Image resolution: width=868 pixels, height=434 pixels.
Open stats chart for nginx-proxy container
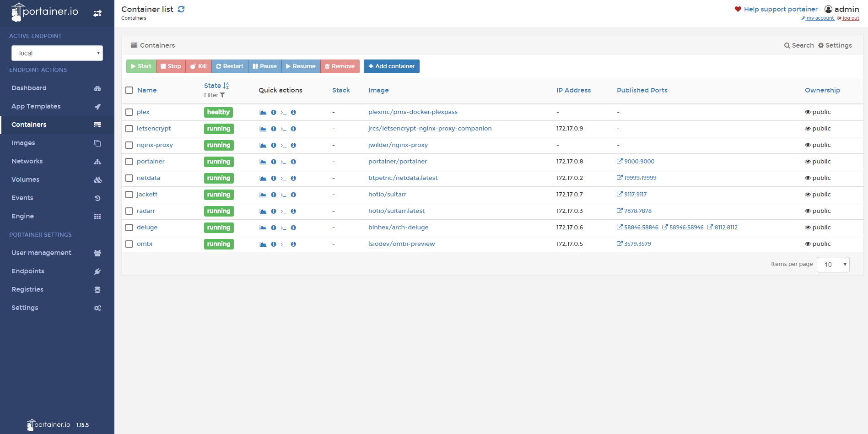263,145
